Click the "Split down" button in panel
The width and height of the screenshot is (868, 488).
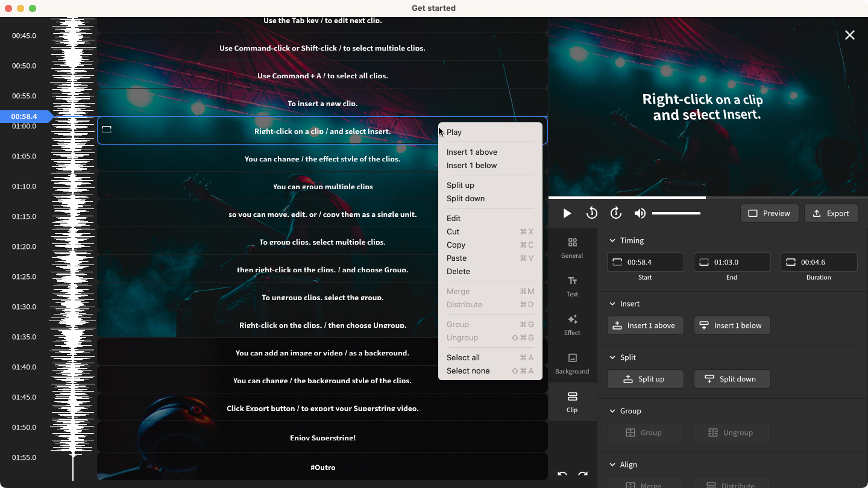coord(732,379)
